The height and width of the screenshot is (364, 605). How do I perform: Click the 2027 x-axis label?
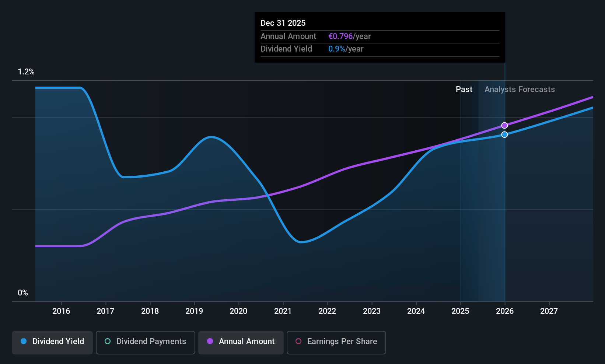pyautogui.click(x=549, y=311)
